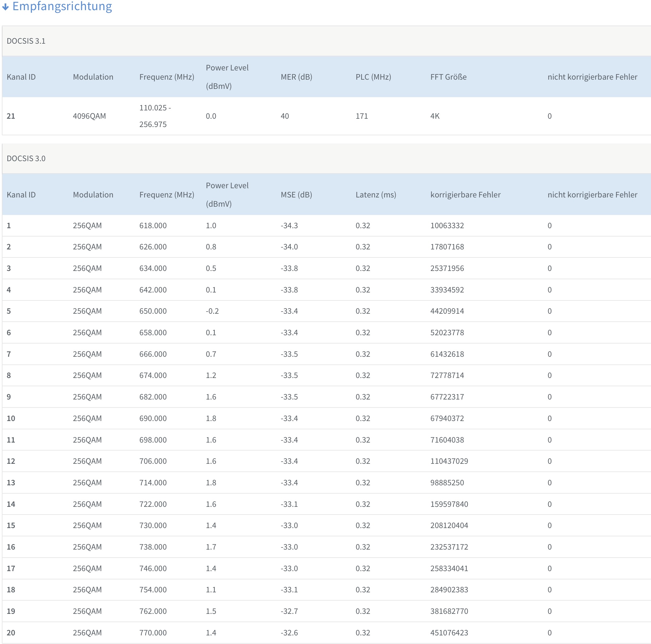Click the FFT Größe column header
The width and height of the screenshot is (651, 644).
tap(448, 77)
